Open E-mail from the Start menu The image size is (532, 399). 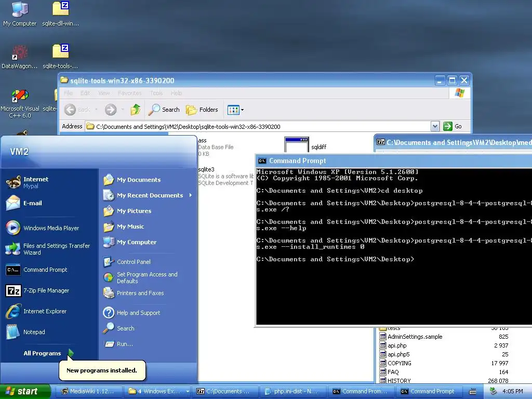tap(24, 203)
